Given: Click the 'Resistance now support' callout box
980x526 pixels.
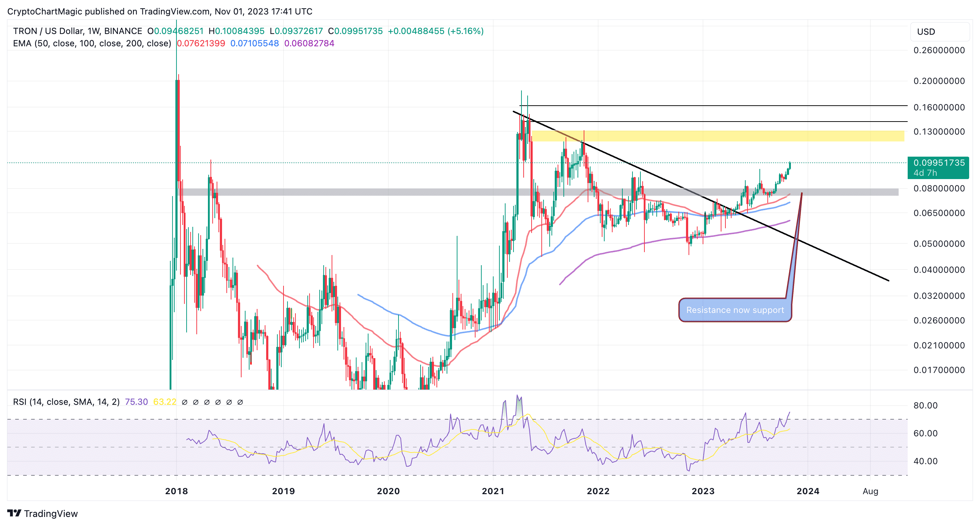Looking at the screenshot, I should pos(735,310).
